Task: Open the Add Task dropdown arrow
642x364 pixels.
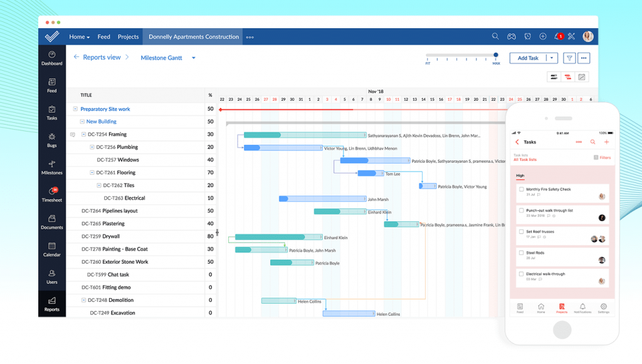Action: [552, 58]
